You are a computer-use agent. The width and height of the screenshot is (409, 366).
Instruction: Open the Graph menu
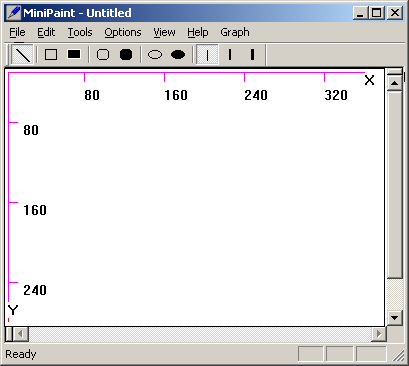click(x=235, y=32)
